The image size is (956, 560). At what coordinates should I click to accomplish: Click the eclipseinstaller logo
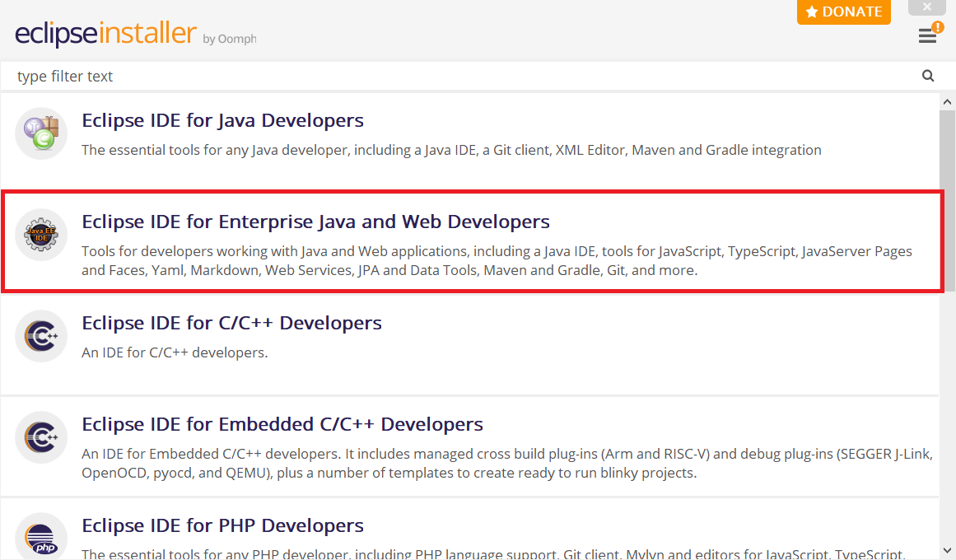tap(105, 33)
